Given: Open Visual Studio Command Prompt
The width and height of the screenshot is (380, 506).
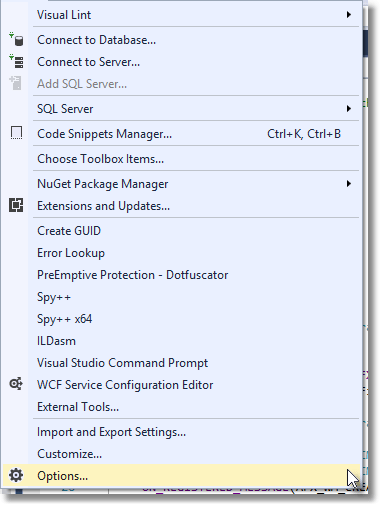Looking at the screenshot, I should pyautogui.click(x=181, y=363).
